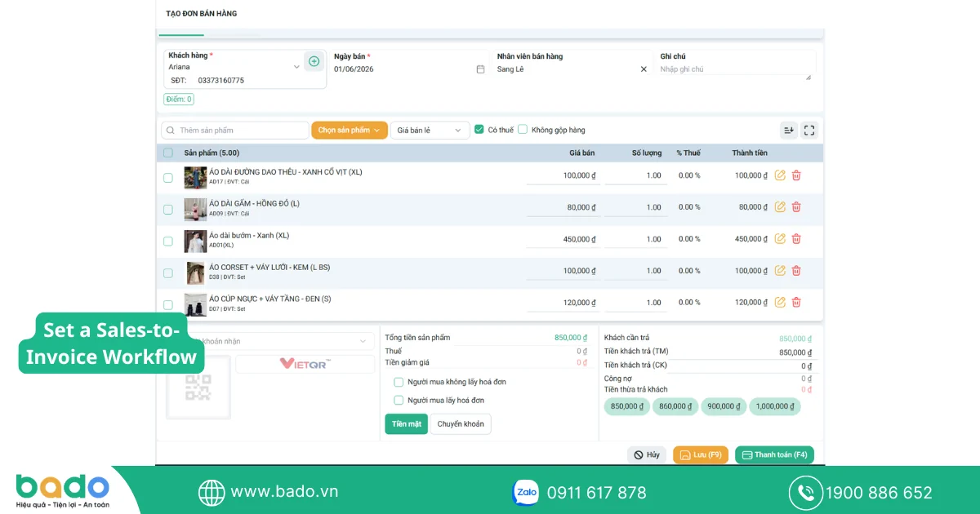Open the Giá bán lẻ price dropdown
The width and height of the screenshot is (980, 514).
pyautogui.click(x=430, y=131)
